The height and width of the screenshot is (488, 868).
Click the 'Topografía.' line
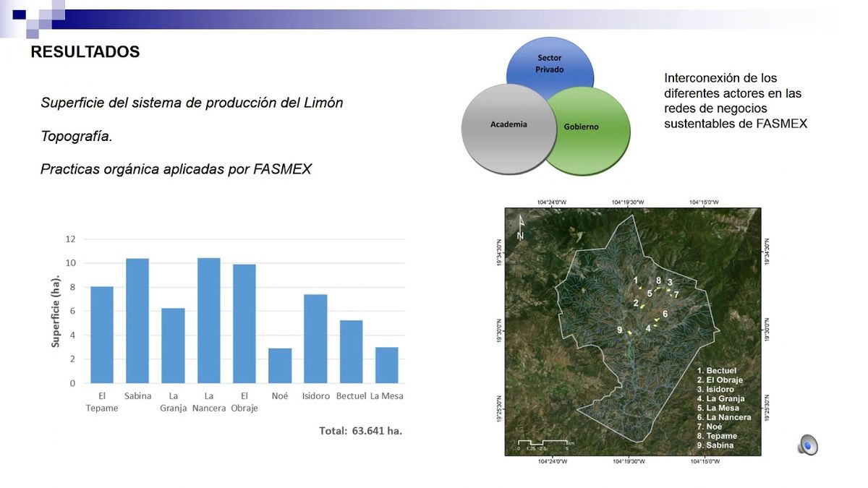pyautogui.click(x=77, y=136)
